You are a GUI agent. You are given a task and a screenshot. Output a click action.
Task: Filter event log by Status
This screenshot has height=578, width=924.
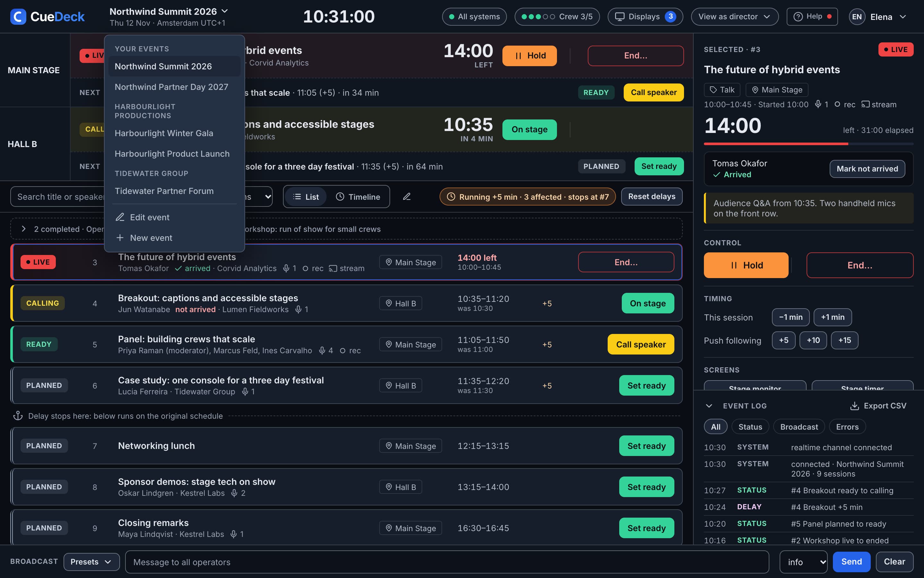coord(750,427)
